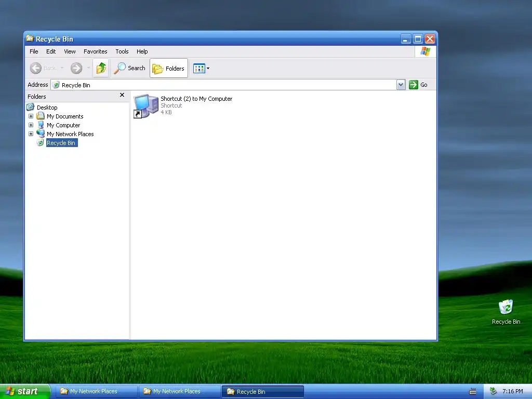This screenshot has width=532, height=399.
Task: Select My Computer in folder tree
Action: click(63, 125)
